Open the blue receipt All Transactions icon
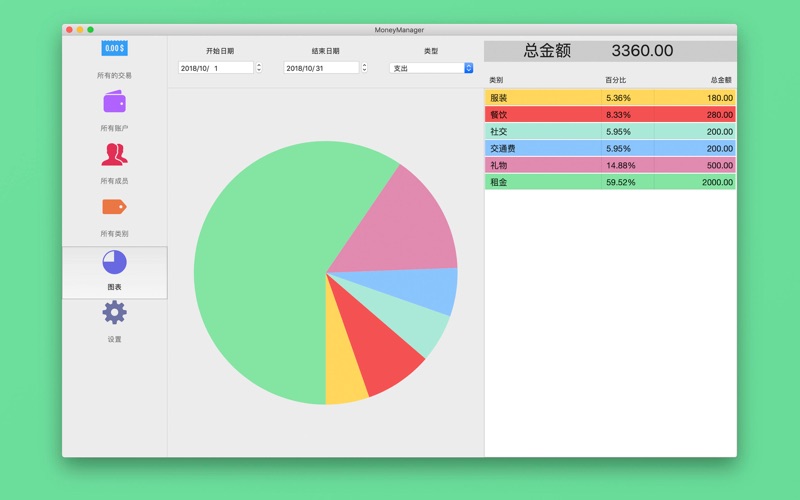 tap(114, 48)
